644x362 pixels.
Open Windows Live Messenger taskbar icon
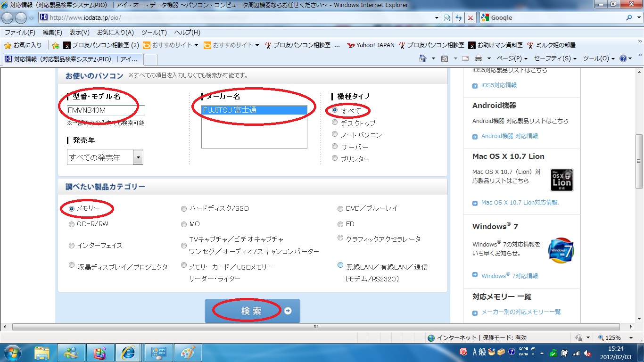point(71,353)
